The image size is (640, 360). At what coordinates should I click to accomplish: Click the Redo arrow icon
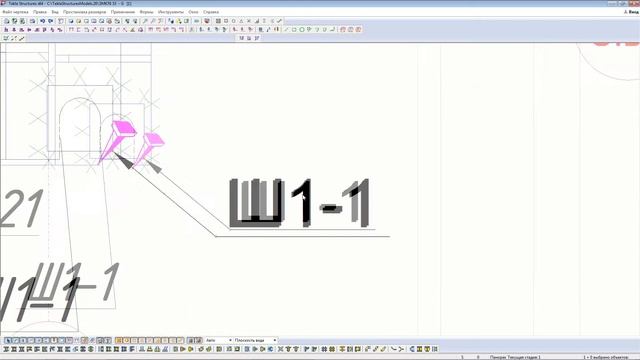tap(51, 21)
